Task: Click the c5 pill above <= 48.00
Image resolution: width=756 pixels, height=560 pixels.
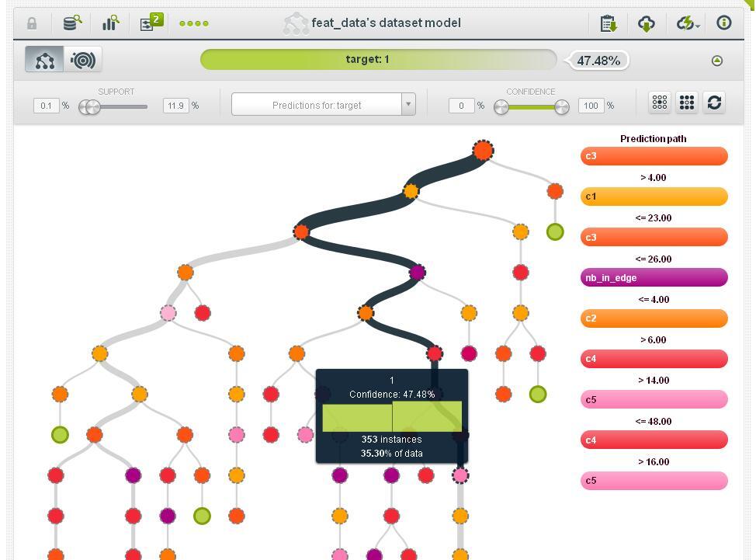Action: click(x=654, y=399)
